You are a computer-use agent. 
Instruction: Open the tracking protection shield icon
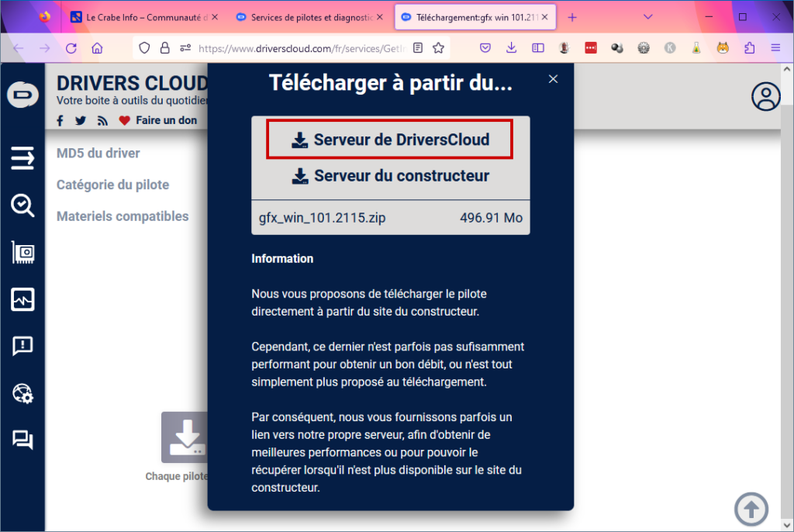[144, 48]
